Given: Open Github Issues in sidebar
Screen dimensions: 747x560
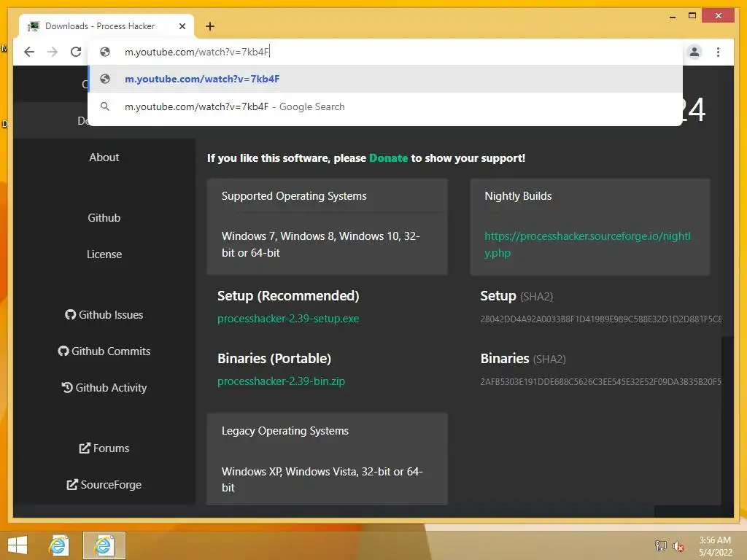Looking at the screenshot, I should [104, 315].
